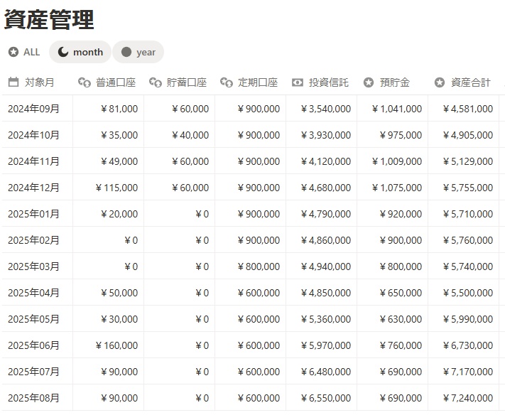The image size is (505, 420).
Task: Open the month view tab
Action: pyautogui.click(x=80, y=52)
